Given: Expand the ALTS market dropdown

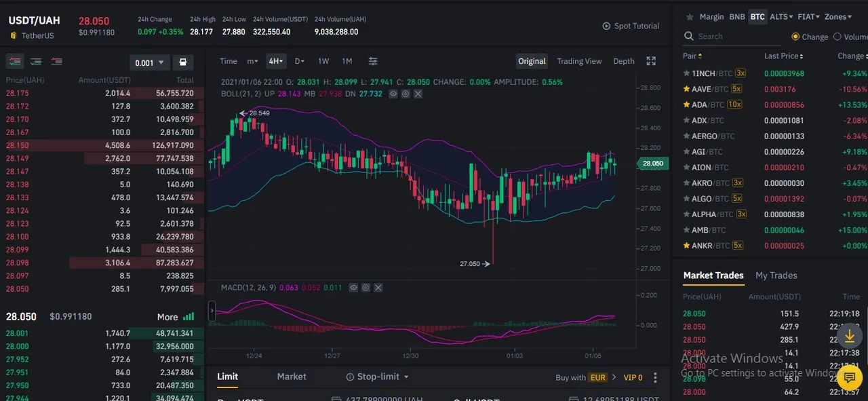Looking at the screenshot, I should 781,17.
